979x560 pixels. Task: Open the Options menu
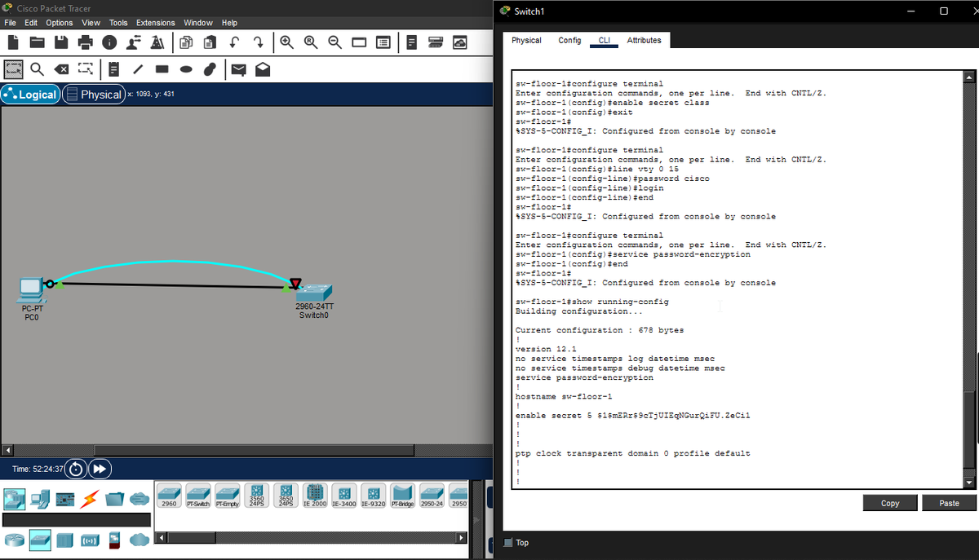point(60,23)
